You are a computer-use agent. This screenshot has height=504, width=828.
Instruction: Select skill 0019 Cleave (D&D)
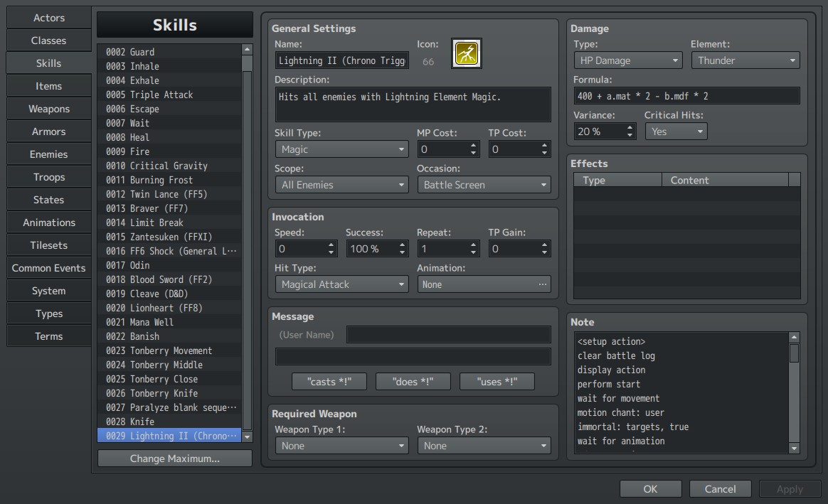(x=169, y=294)
